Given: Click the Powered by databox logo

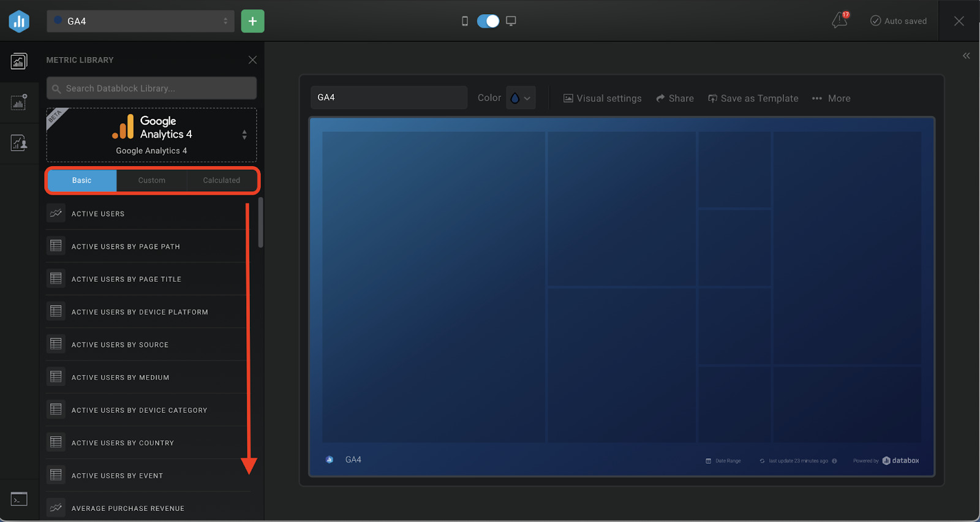Looking at the screenshot, I should click(900, 461).
